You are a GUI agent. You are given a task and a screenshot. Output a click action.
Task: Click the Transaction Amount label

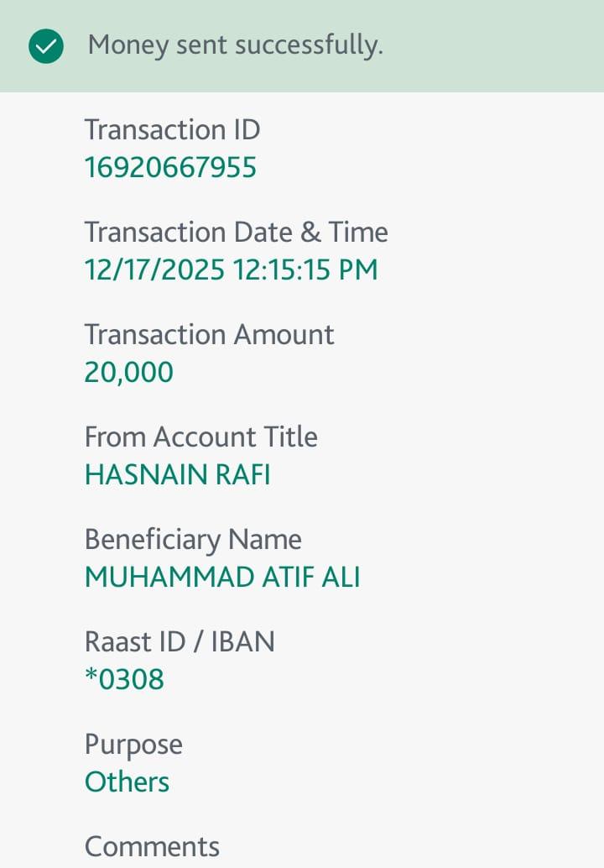point(209,334)
